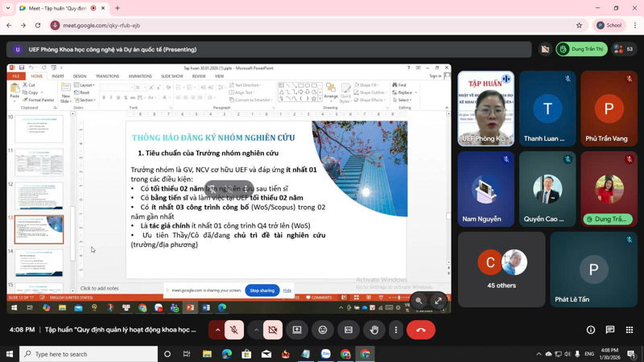Expand audio settings arrow beside microphone
The image size is (644, 362).
217,330
